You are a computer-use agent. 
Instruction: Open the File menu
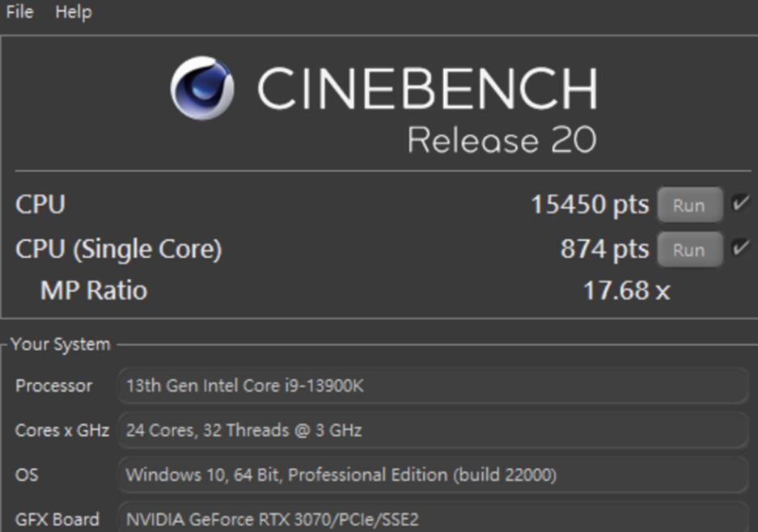(19, 12)
